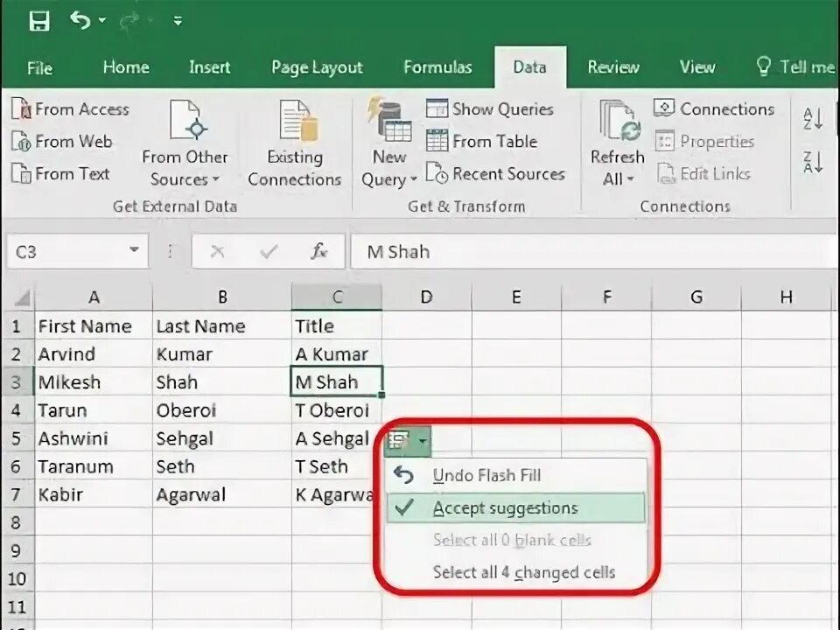Switch to the Insert tab
Image resolution: width=840 pixels, height=630 pixels.
click(x=209, y=67)
